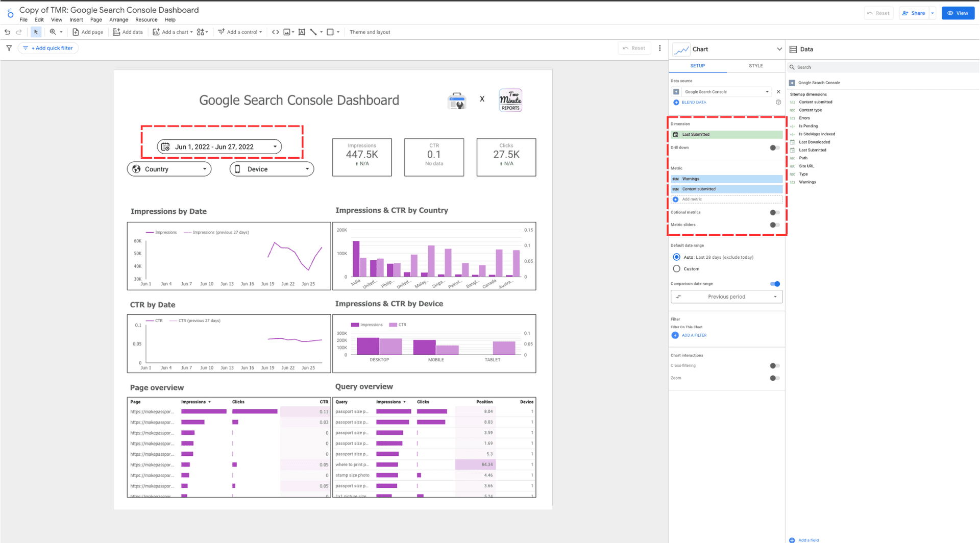Select the text box tool
Screen dimensions: 980x543
coord(302,32)
